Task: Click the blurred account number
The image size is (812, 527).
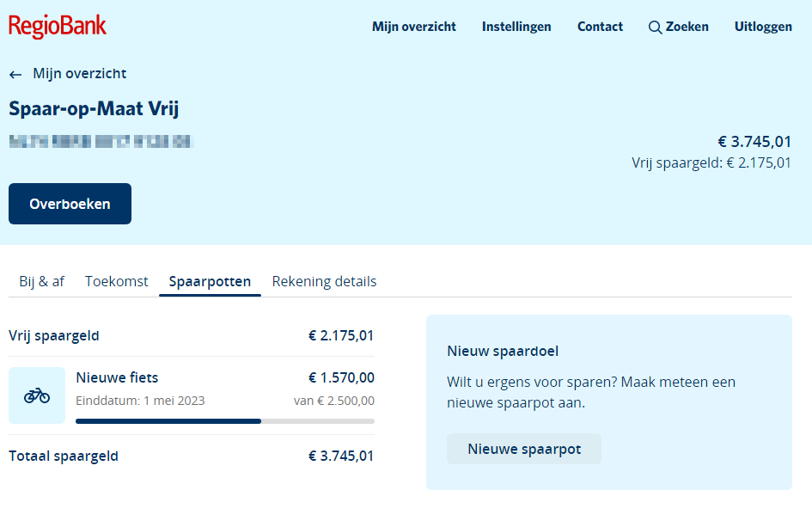Action: pos(101,140)
